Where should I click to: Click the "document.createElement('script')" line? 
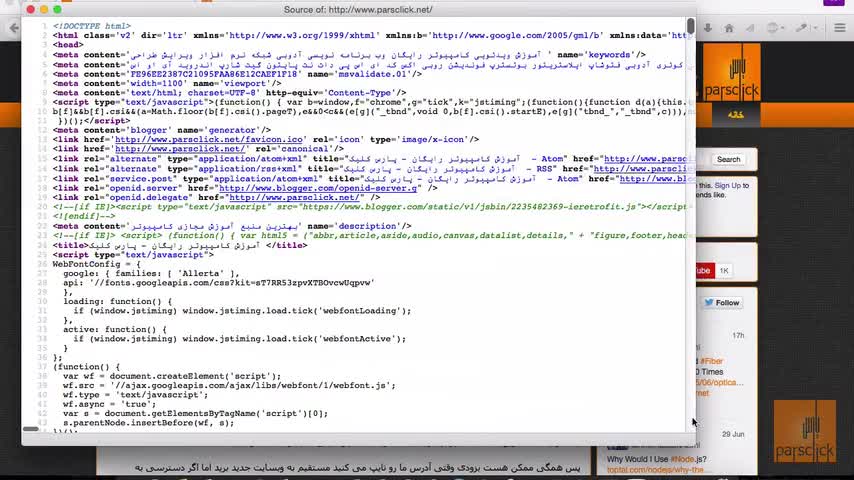coord(172,376)
